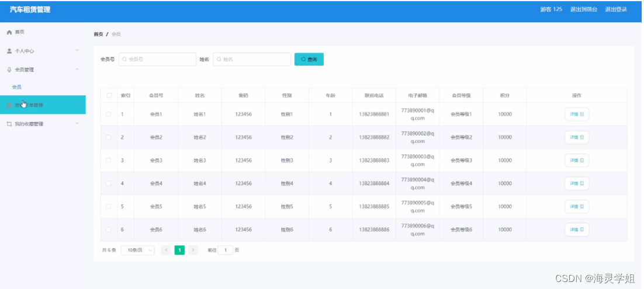Open 详情 for the 会员2 row
644x289 pixels.
point(577,137)
